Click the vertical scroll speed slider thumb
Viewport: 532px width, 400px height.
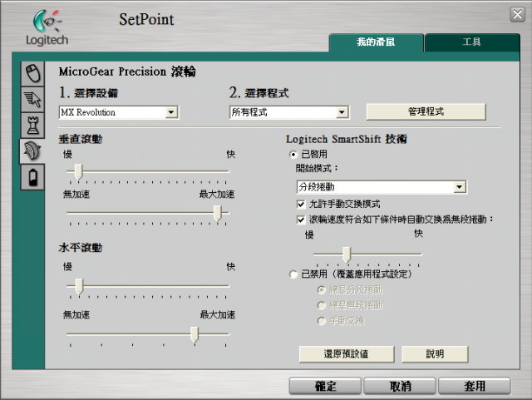[78, 172]
